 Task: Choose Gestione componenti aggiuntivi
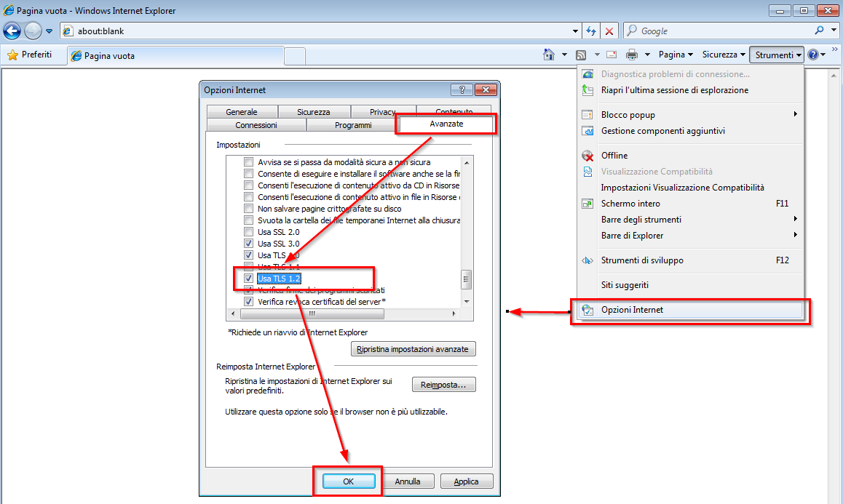pyautogui.click(x=691, y=131)
